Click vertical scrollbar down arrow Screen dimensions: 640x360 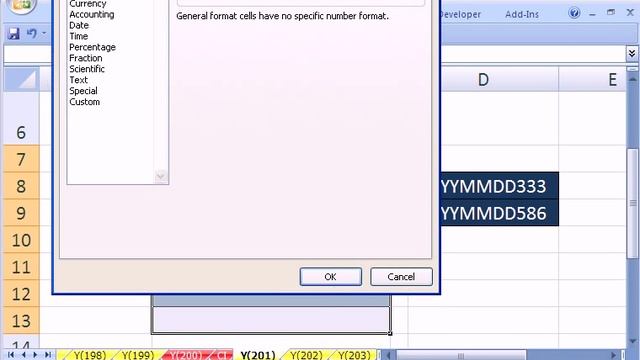click(632, 341)
